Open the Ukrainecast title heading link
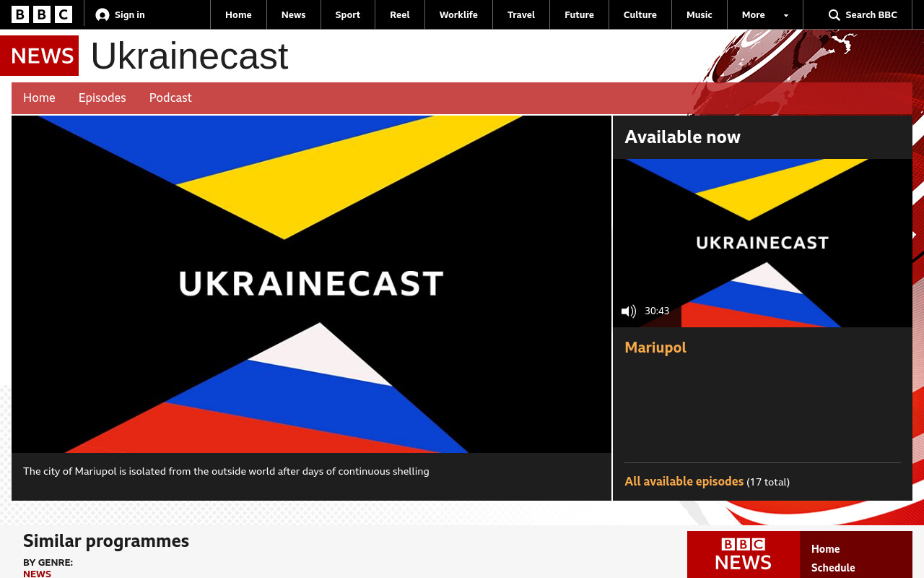 [189, 56]
